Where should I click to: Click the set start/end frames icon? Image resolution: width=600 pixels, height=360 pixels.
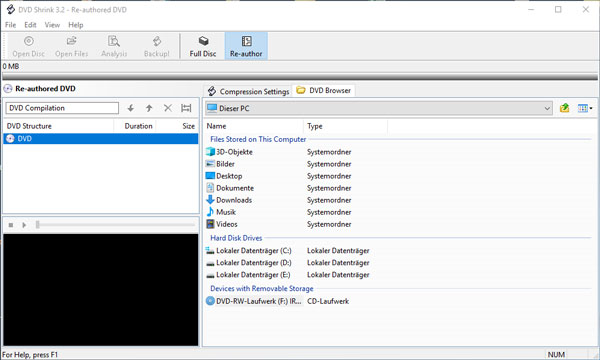pos(186,108)
